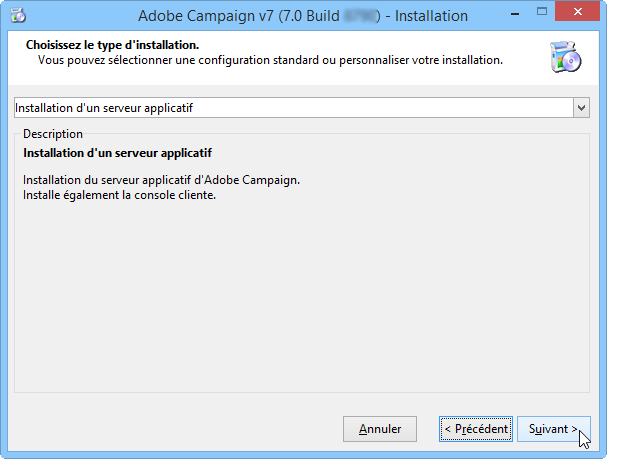Screen dimensions: 622x469
Task: Go back with the Précédent button
Action: [476, 429]
